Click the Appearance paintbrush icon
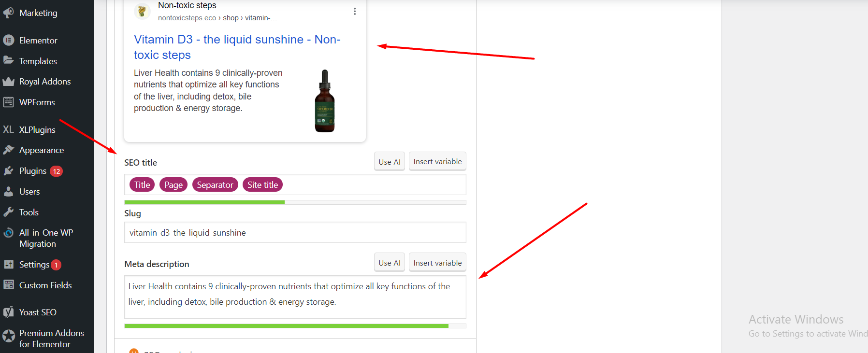Image resolution: width=868 pixels, height=353 pixels. coord(9,150)
